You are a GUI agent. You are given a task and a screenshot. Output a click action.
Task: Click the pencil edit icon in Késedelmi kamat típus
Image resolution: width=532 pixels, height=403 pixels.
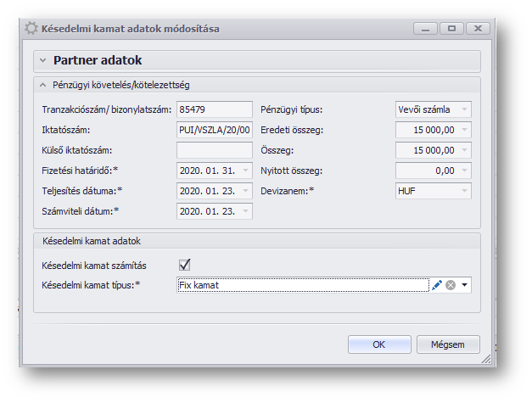(437, 286)
